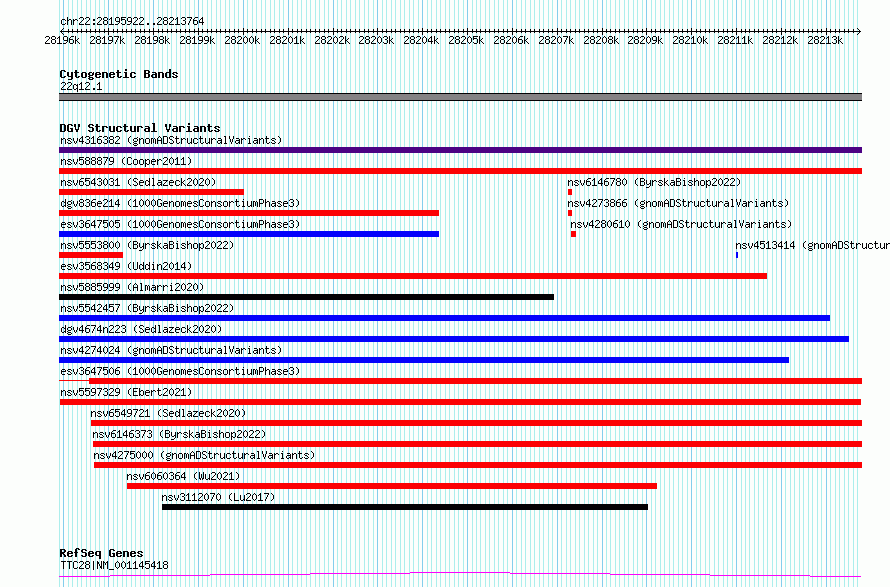Open nsv4275000 gnomAD variant label

coord(204,455)
